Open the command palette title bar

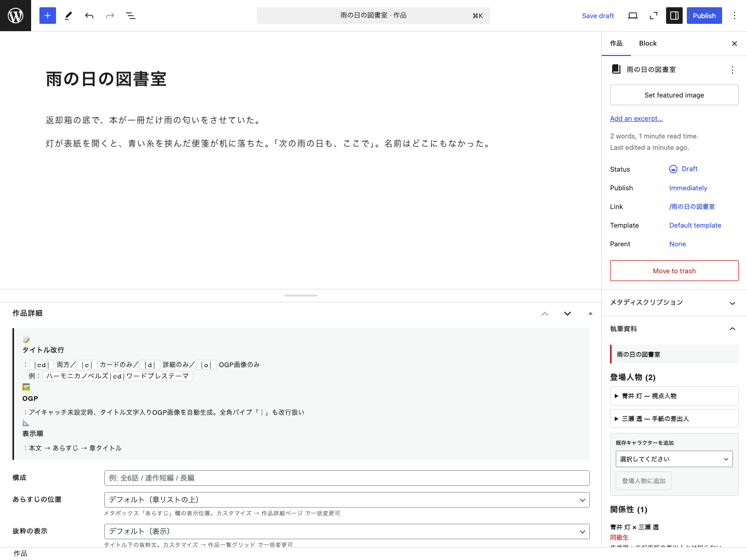[374, 16]
